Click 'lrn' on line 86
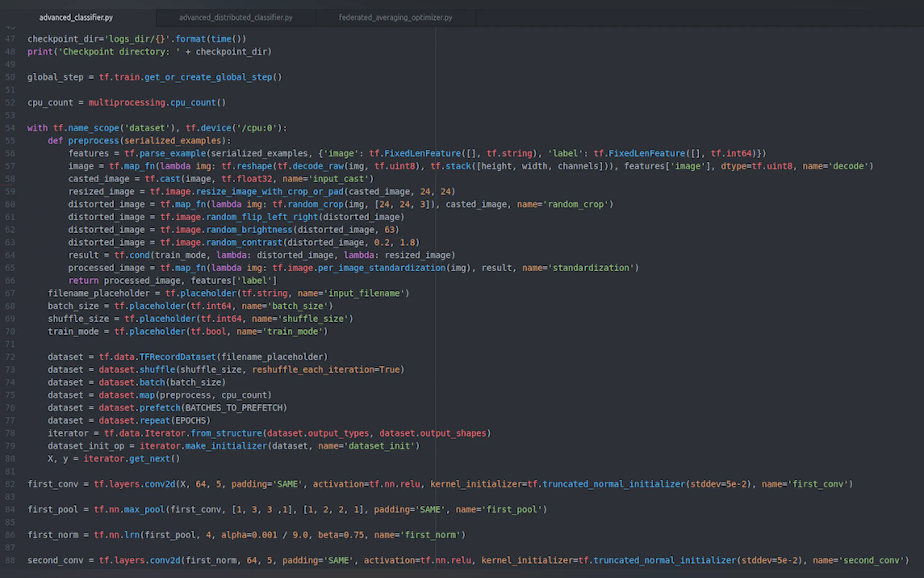Viewport: 924px width, 578px height. 132,535
